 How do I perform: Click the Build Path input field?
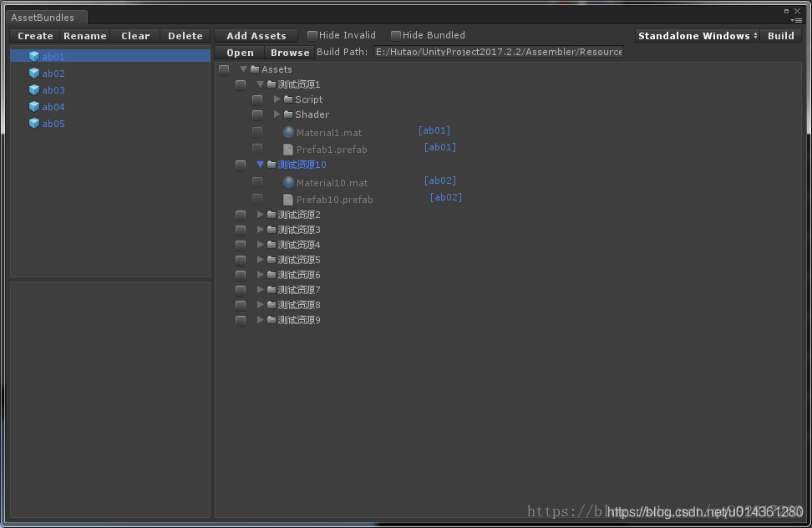(499, 52)
